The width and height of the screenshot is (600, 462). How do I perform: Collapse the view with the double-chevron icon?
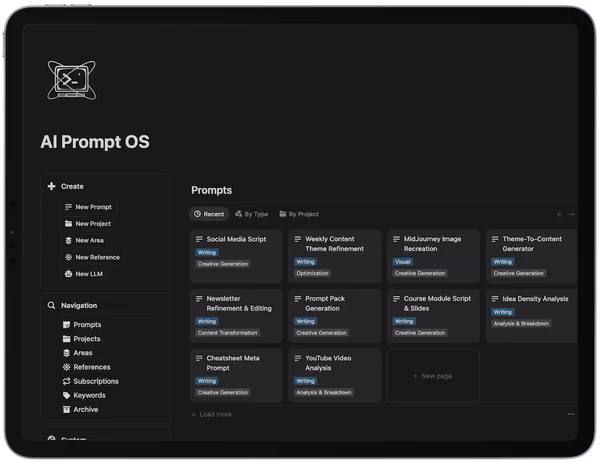point(559,214)
